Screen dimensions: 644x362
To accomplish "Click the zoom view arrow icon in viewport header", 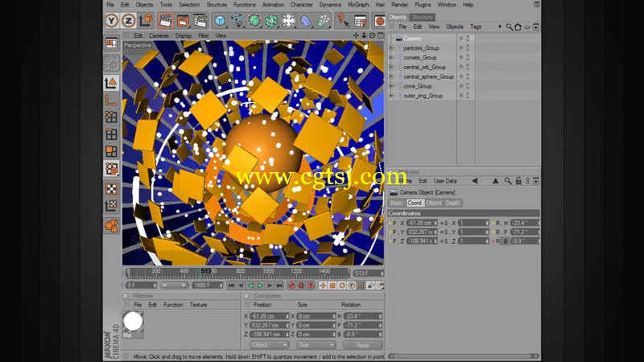I will pos(364,35).
